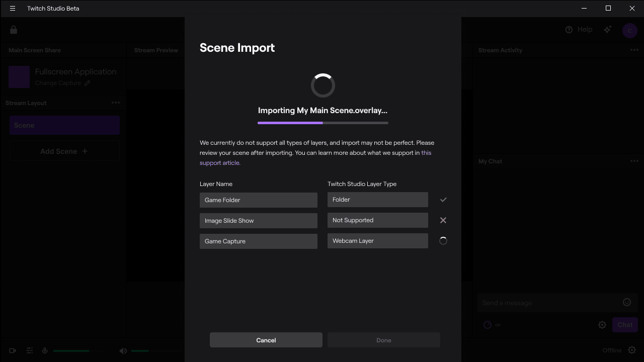Open My Chat panel options menu
The image size is (644, 362).
pos(634,161)
